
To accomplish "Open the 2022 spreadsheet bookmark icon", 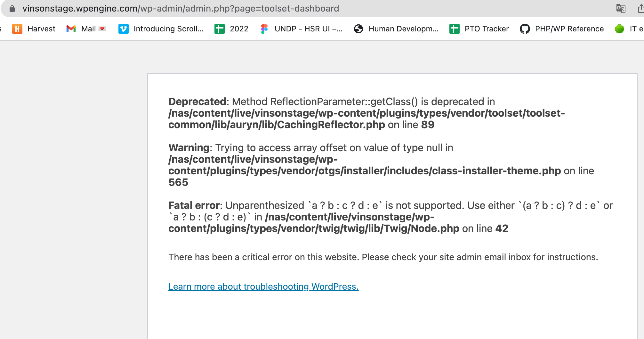I will coord(220,29).
